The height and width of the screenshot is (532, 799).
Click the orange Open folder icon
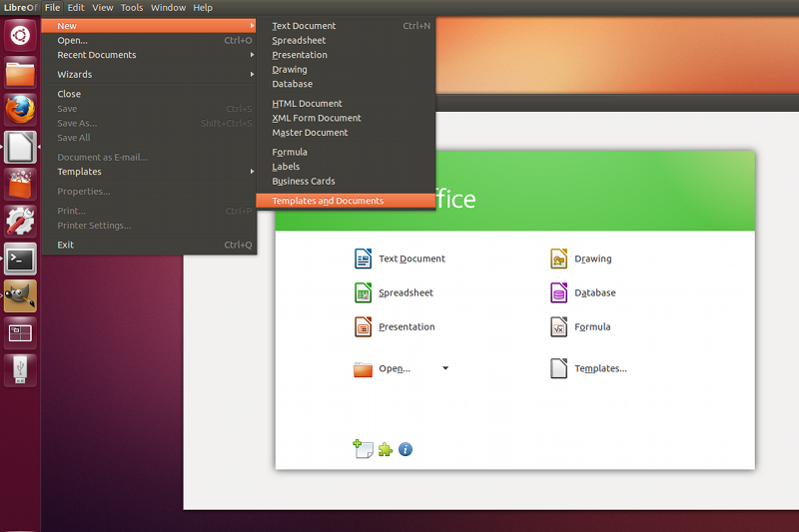[x=363, y=369]
